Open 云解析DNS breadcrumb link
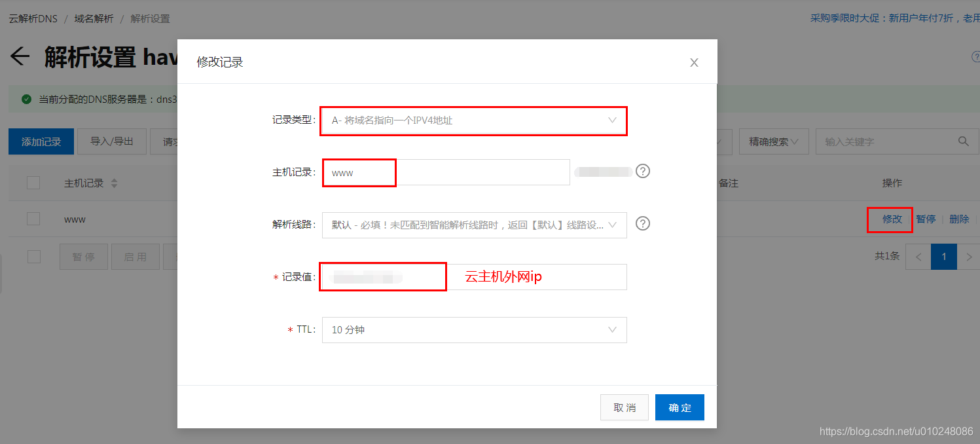Screen dimensions: 980x444 (x=33, y=18)
